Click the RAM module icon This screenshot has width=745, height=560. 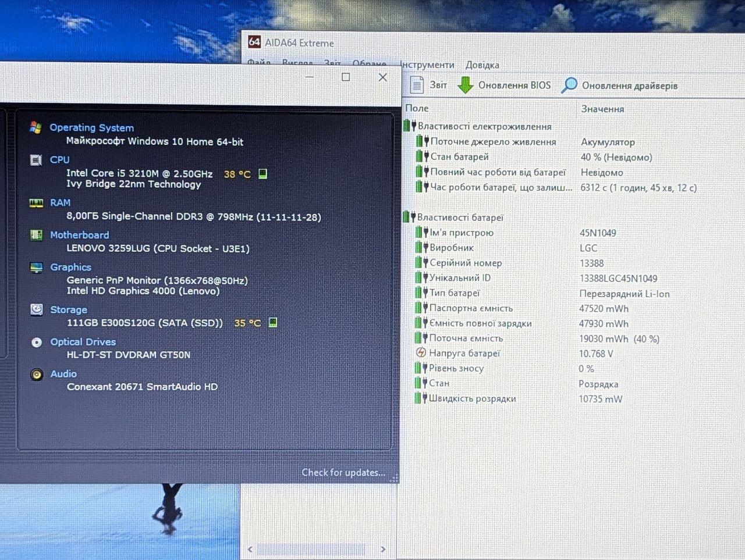(x=36, y=203)
